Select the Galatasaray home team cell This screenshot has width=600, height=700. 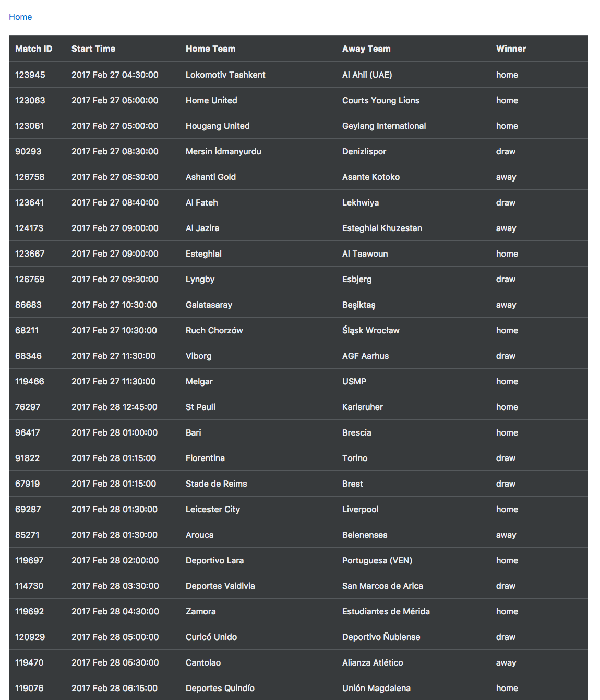coord(209,305)
